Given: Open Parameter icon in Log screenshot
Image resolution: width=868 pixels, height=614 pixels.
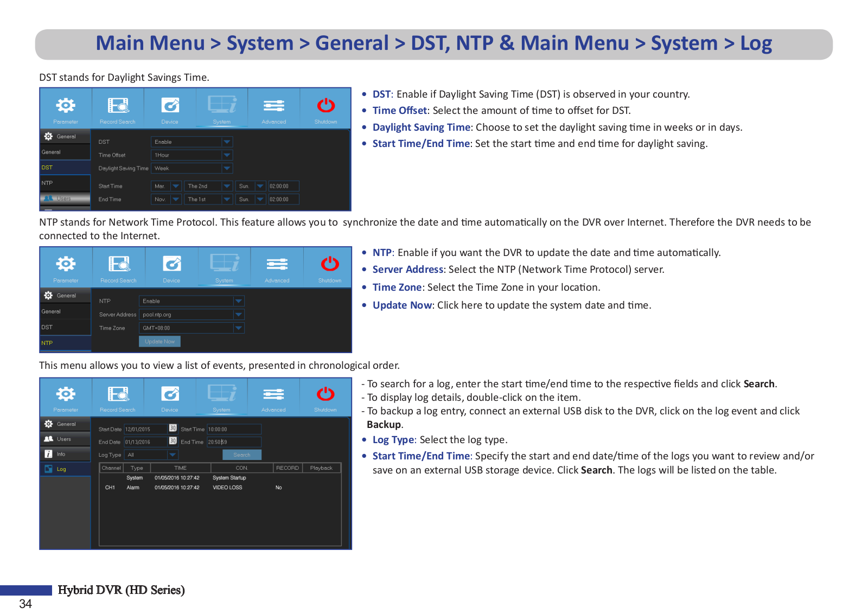Looking at the screenshot, I should (66, 394).
